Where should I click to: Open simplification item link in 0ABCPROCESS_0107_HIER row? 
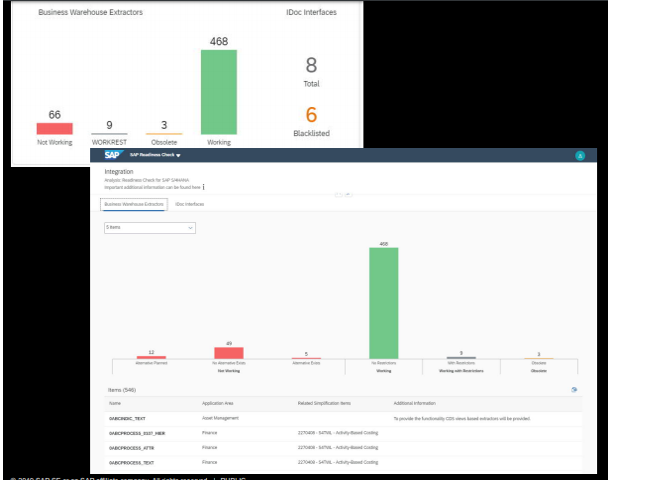click(338, 433)
